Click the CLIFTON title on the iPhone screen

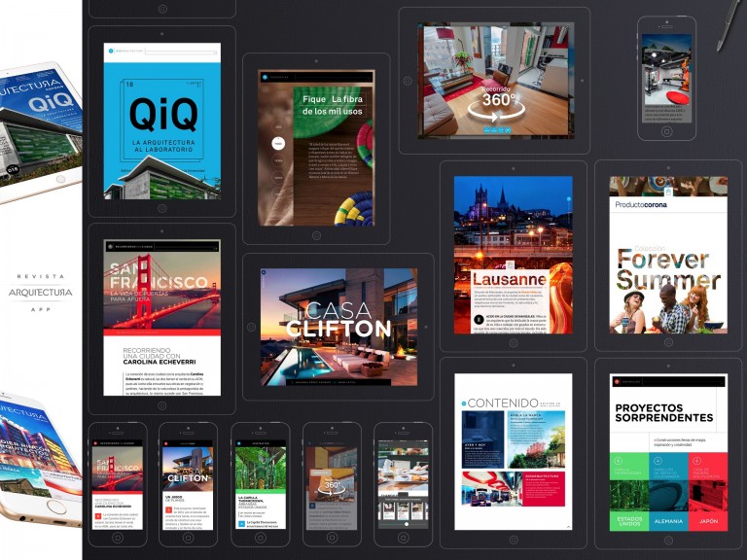188,477
